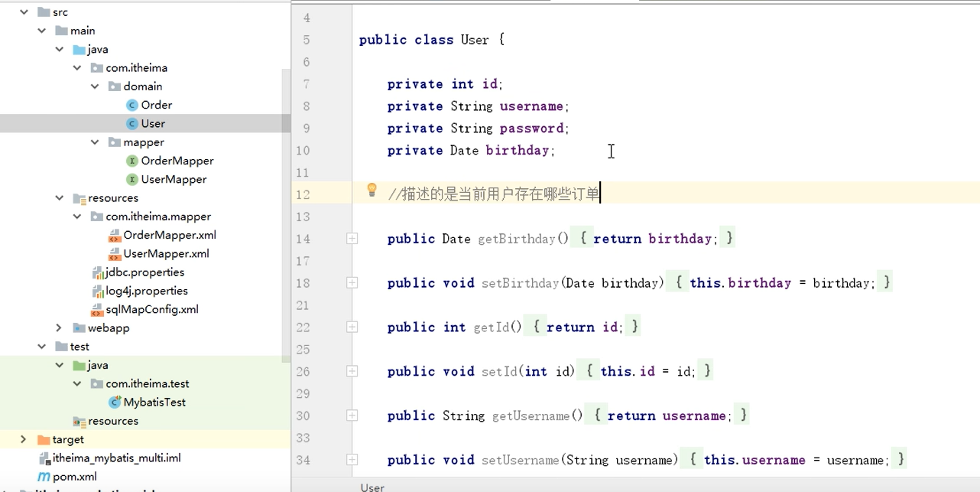Select OrderMapper under the mapper package
This screenshot has width=980, height=492.
click(177, 161)
